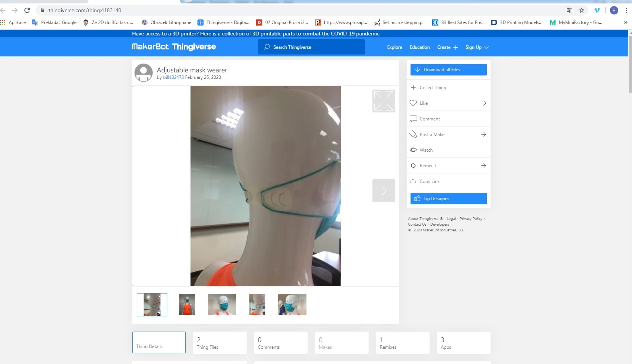
Task: Click the Remix it circular arrows icon
Action: (x=413, y=165)
